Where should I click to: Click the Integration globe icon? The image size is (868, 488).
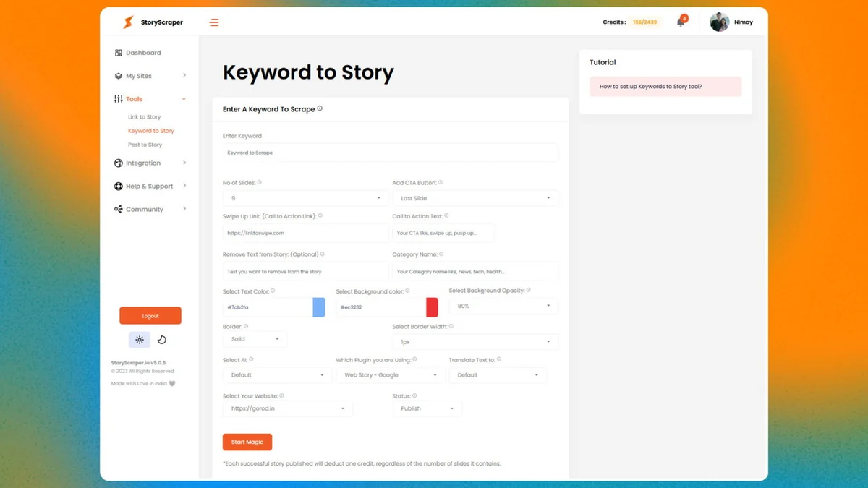(119, 163)
